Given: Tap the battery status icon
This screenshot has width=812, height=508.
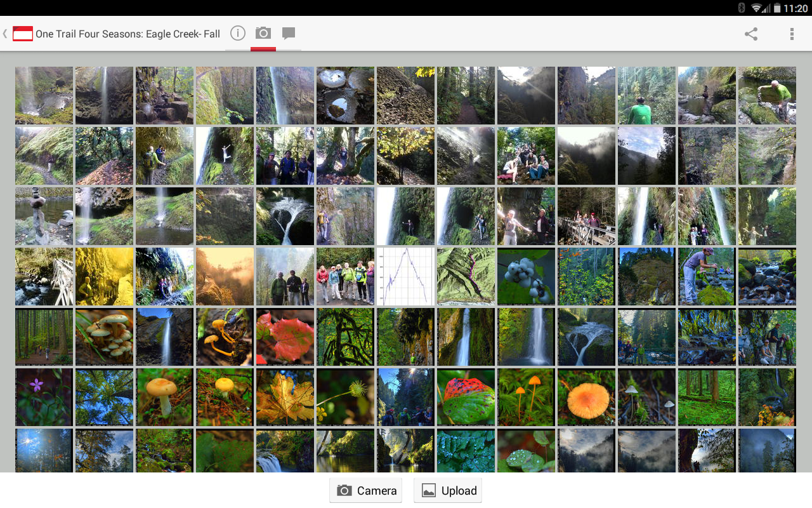Looking at the screenshot, I should 777,8.
